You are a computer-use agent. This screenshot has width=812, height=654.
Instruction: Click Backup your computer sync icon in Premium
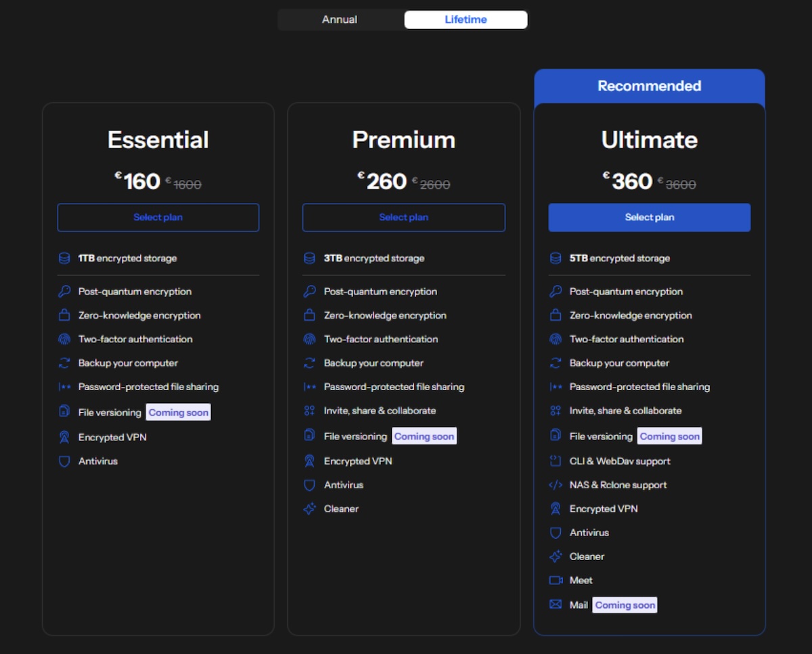click(x=310, y=363)
